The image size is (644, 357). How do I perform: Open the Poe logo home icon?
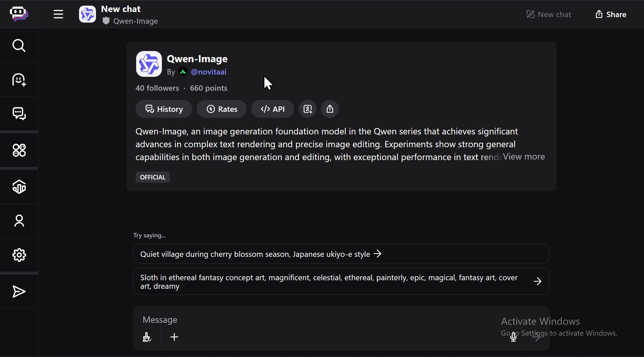pyautogui.click(x=19, y=14)
